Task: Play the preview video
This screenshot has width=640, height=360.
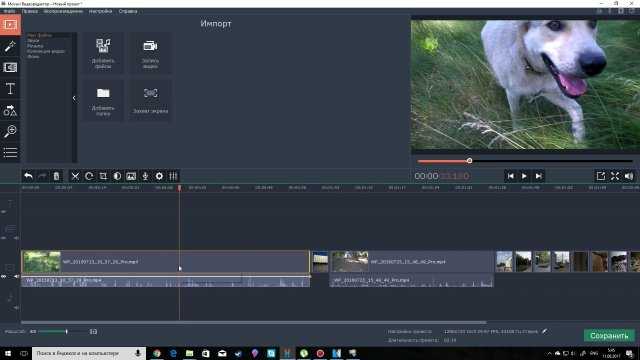Action: click(x=524, y=176)
